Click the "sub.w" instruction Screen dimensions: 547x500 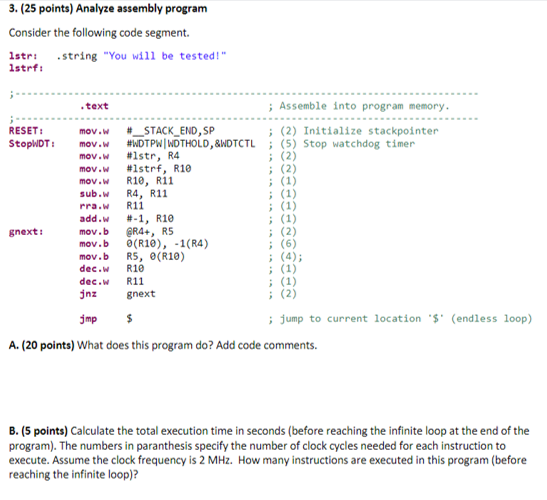coord(94,194)
